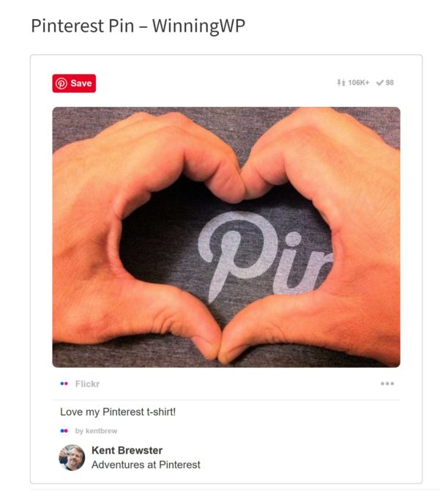Open the Kent Brewster profile name
Image resolution: width=440 pixels, height=504 pixels.
pos(127,451)
